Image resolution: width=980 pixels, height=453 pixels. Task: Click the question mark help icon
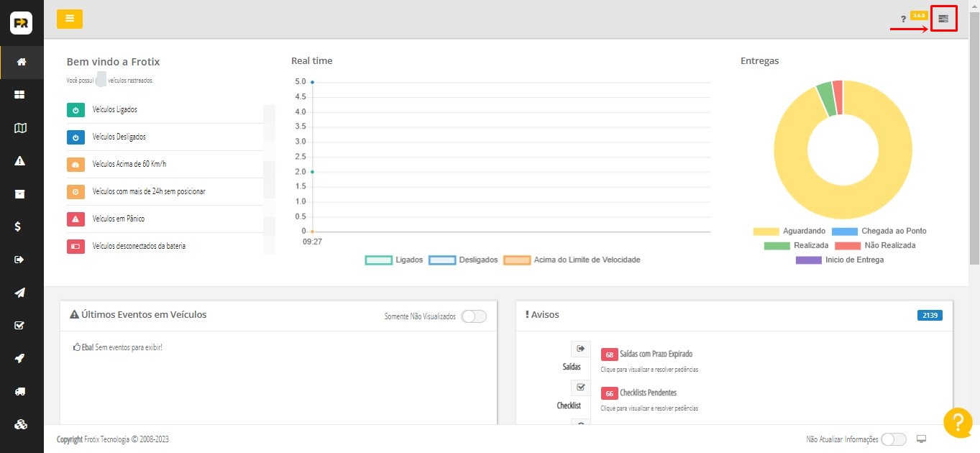pos(903,19)
